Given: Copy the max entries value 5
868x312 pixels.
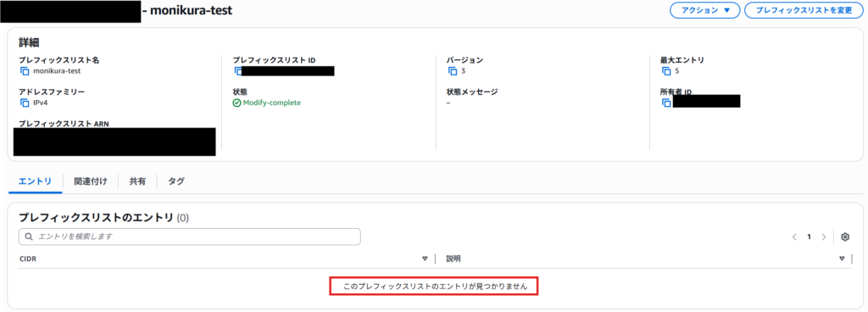Looking at the screenshot, I should (x=666, y=71).
